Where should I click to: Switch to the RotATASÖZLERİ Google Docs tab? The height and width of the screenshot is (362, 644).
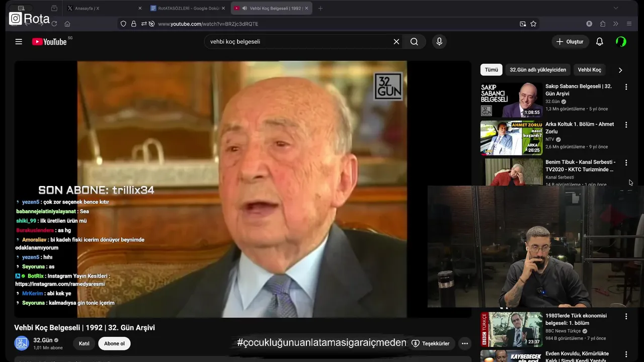[x=188, y=9]
